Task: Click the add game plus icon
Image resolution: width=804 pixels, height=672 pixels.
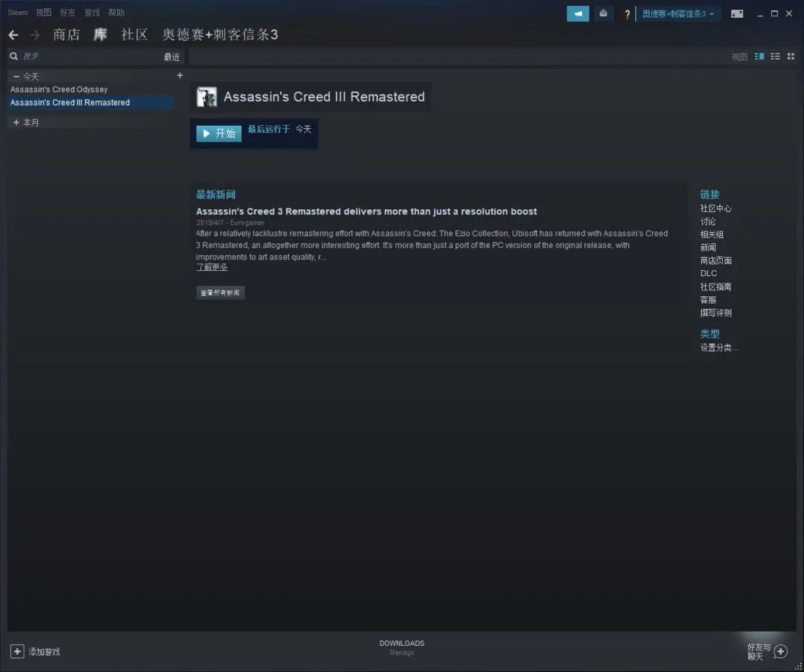Action: (17, 651)
